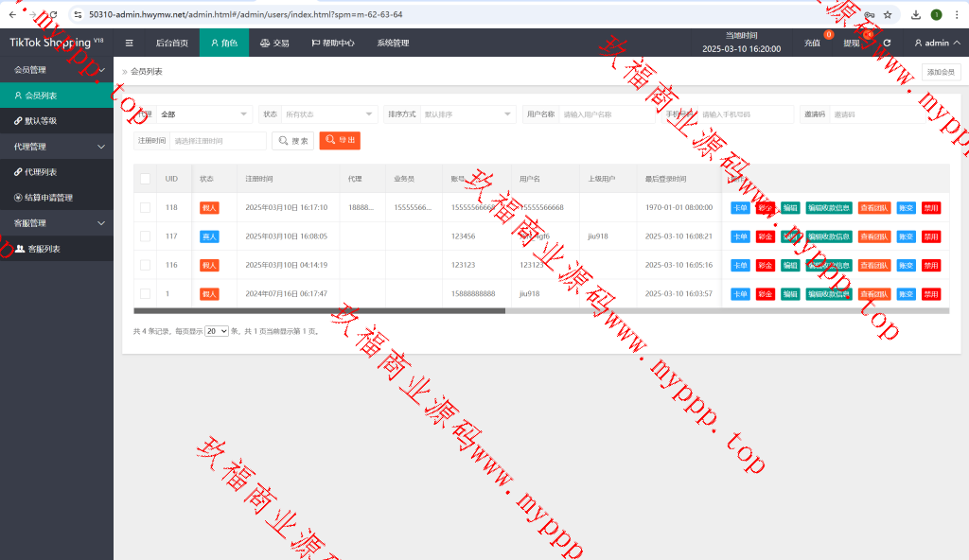Viewport: 969px width, 560px height.
Task: Reload the browser page
Action: (x=53, y=14)
